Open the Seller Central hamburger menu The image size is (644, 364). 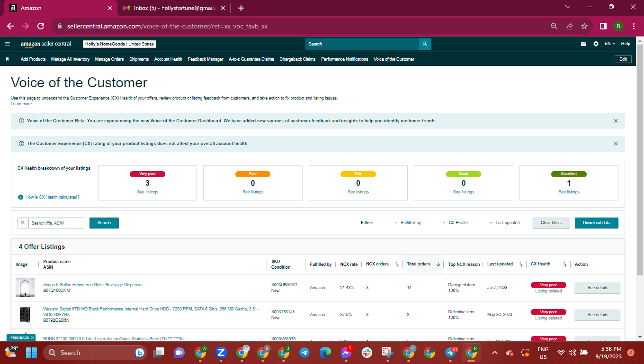click(x=7, y=44)
